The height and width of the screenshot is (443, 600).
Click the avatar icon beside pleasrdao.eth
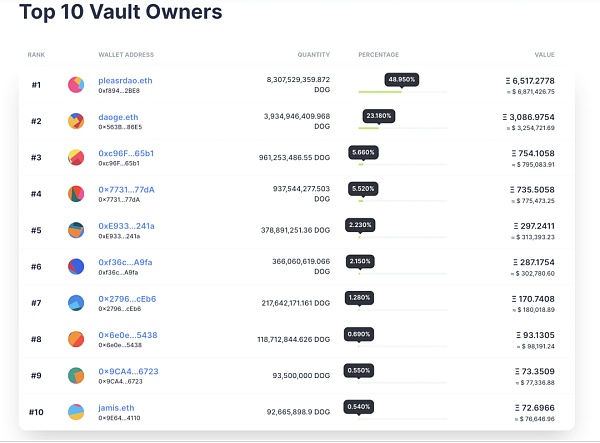coord(76,85)
